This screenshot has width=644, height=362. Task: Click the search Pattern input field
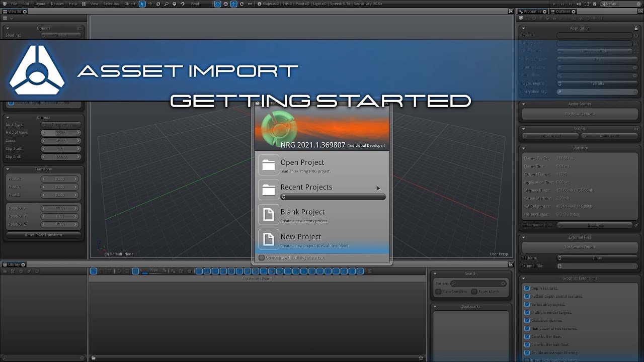pyautogui.click(x=478, y=284)
